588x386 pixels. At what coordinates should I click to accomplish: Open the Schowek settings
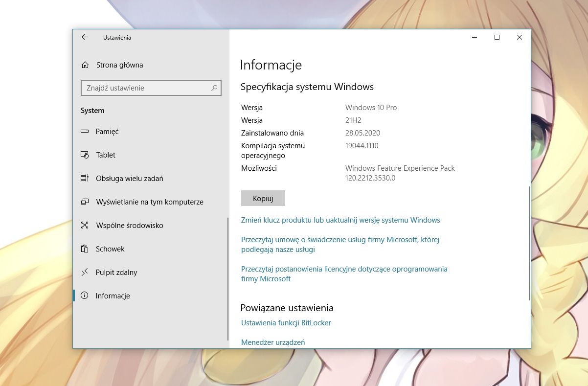pos(151,249)
